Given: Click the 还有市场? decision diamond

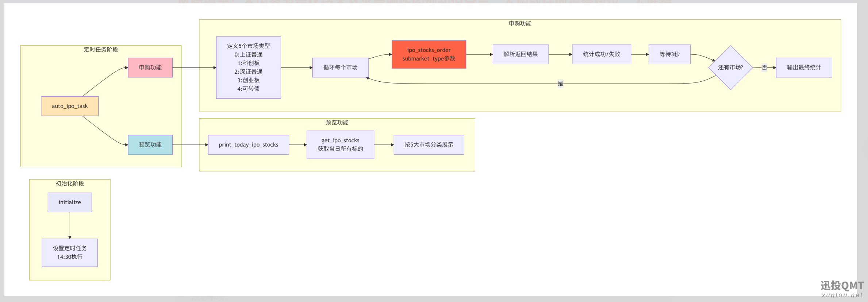Looking at the screenshot, I should click(730, 67).
